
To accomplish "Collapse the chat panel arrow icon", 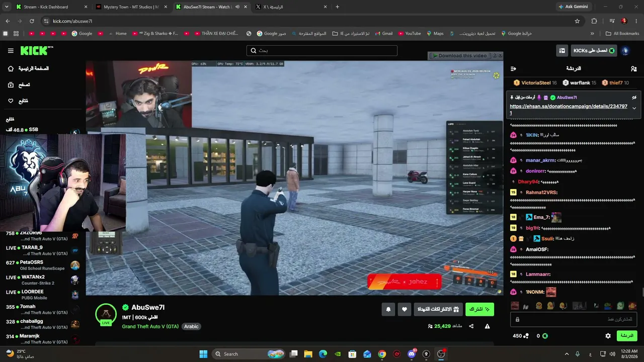I will point(513,69).
